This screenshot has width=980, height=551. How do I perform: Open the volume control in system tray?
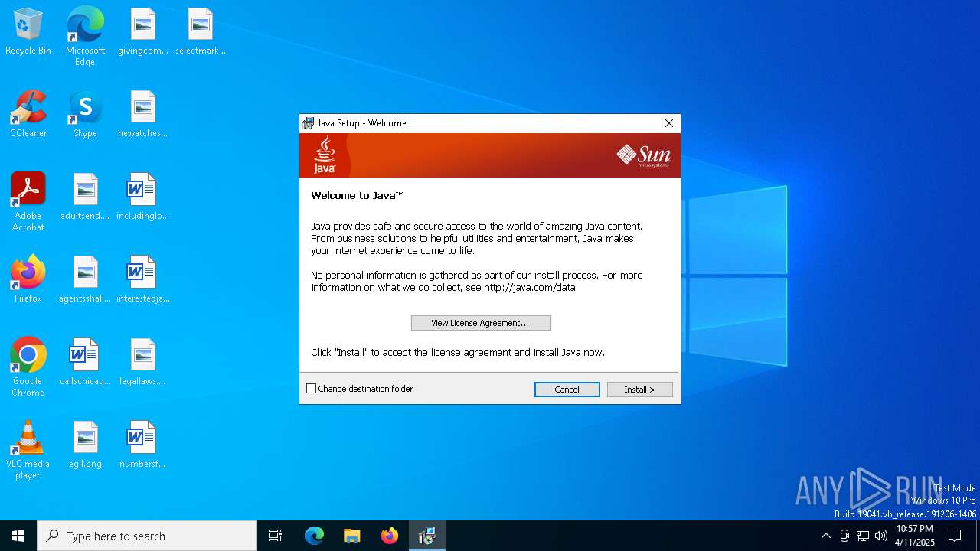tap(880, 536)
